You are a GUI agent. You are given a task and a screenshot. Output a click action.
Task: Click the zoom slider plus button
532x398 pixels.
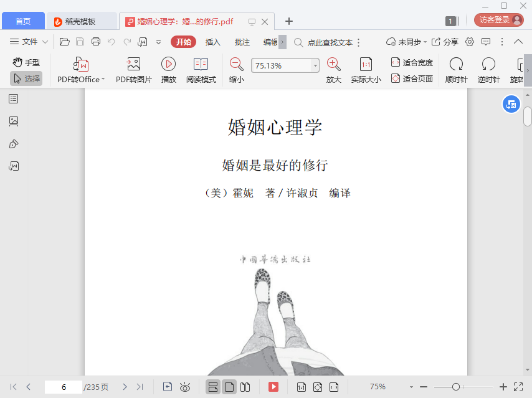[503, 387]
